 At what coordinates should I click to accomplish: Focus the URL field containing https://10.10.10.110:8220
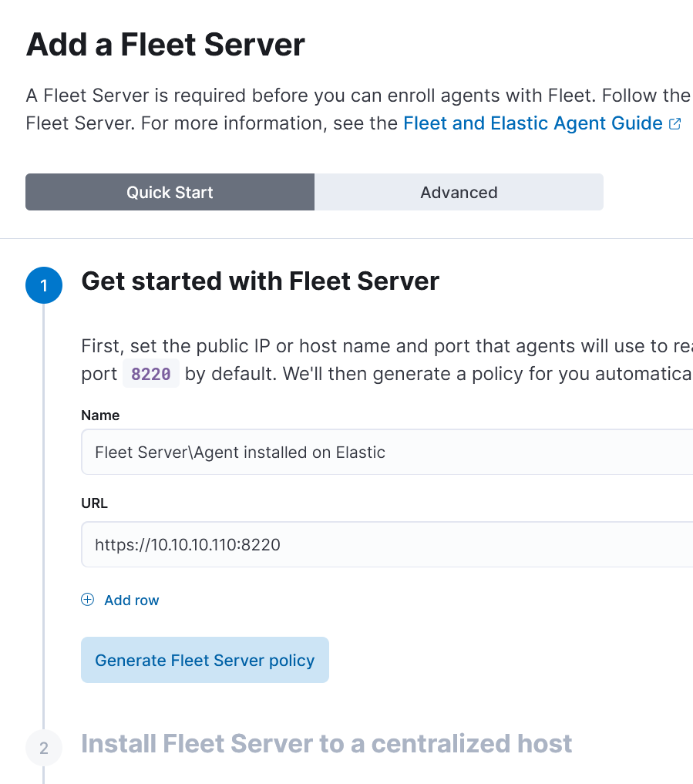tap(385, 544)
